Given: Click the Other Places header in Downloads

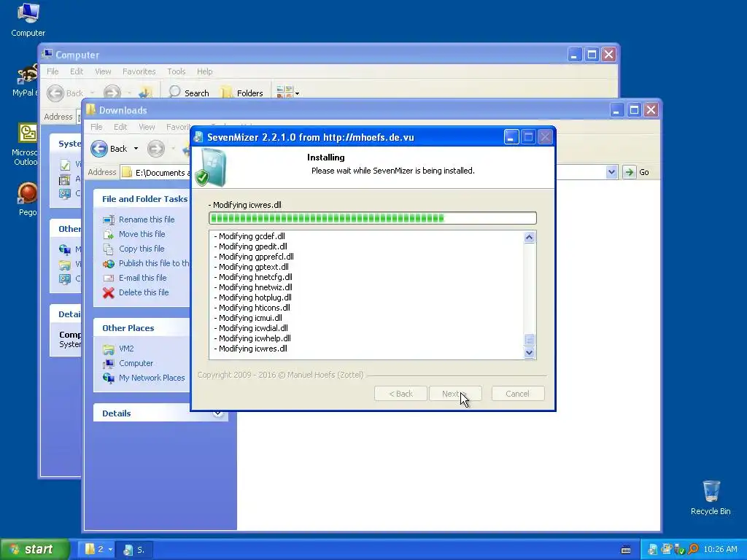Looking at the screenshot, I should (128, 328).
